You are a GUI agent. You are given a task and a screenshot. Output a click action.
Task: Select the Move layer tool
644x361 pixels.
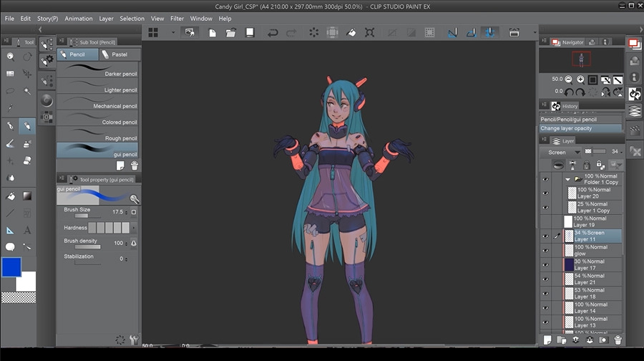coord(27,74)
